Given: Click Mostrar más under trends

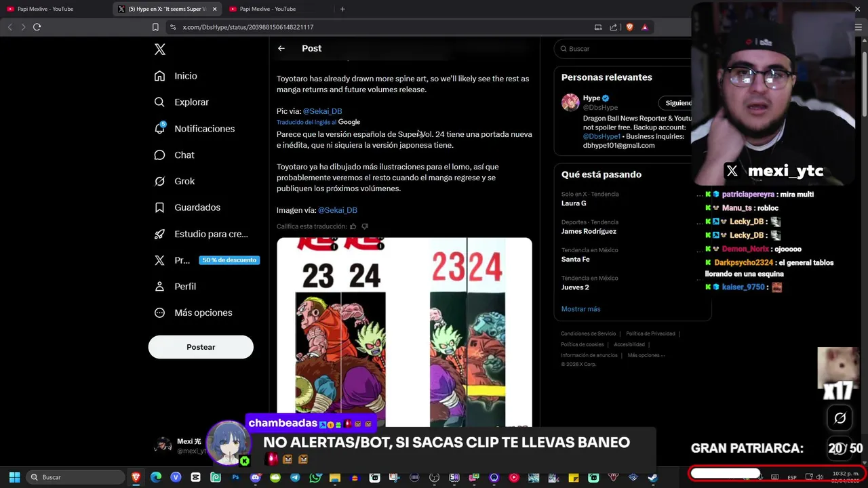Looking at the screenshot, I should (580, 309).
